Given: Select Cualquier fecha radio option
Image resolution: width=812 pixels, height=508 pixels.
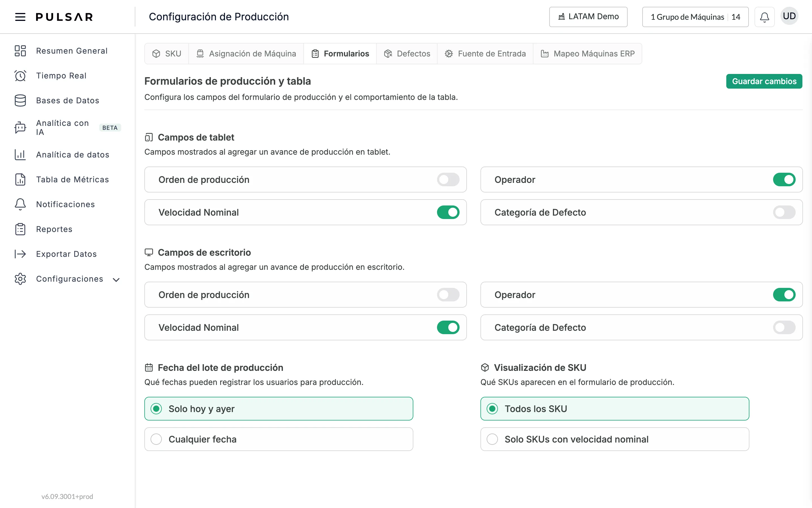Looking at the screenshot, I should (279, 439).
